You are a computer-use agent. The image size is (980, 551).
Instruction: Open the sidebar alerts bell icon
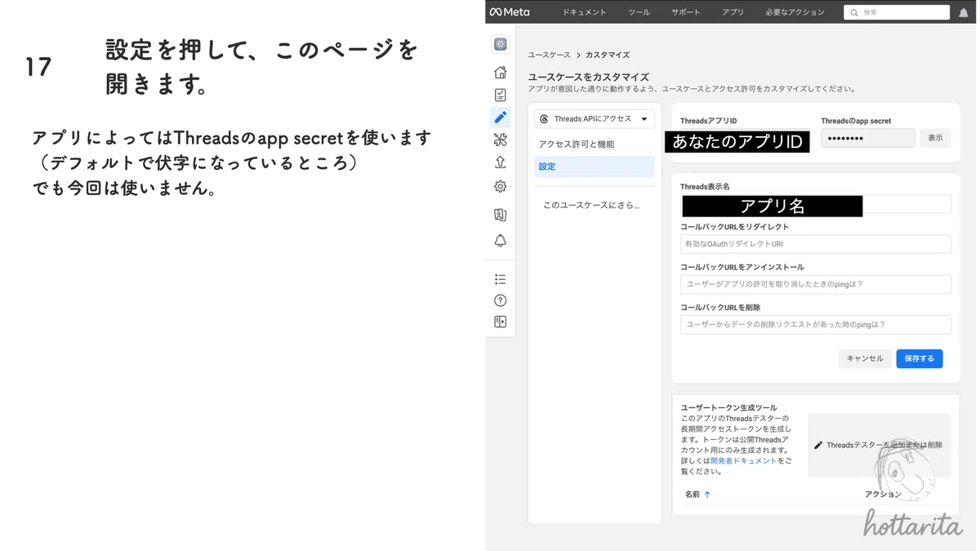coord(501,241)
